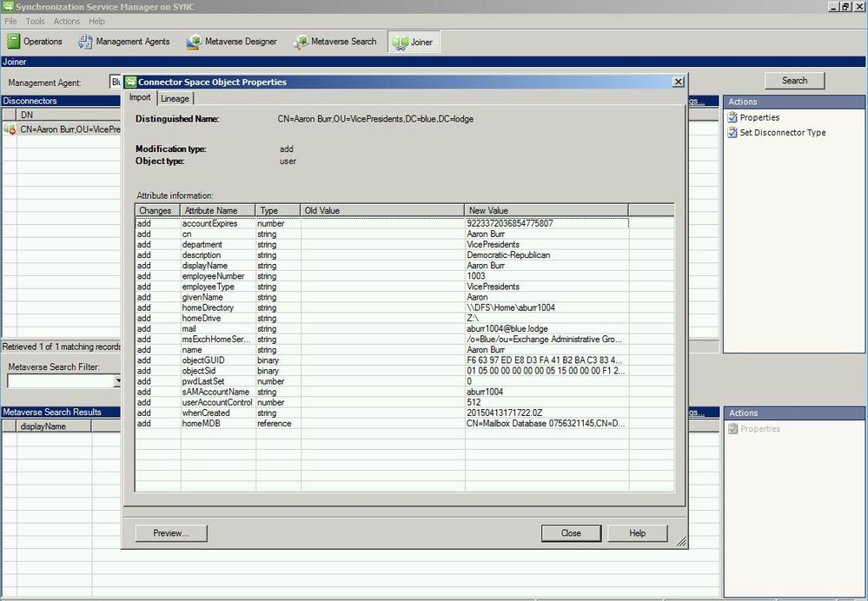Click the Preview... button
The width and height of the screenshot is (868, 601).
pos(171,533)
